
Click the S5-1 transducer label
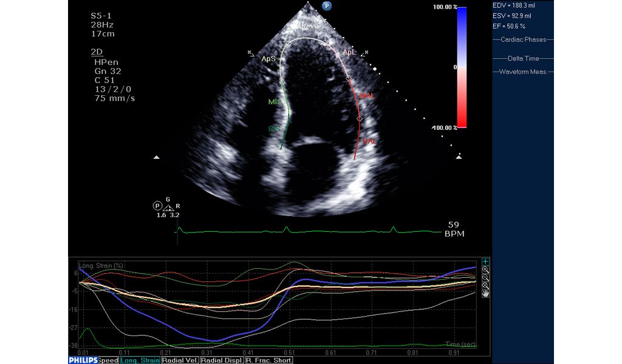tap(101, 16)
